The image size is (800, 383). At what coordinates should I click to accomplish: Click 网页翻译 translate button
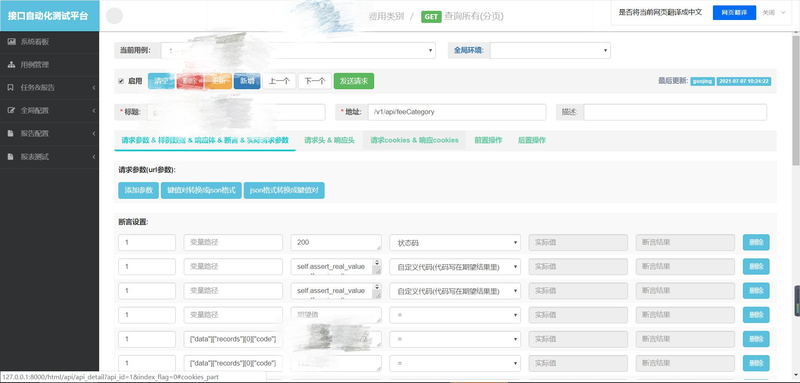[x=734, y=13]
